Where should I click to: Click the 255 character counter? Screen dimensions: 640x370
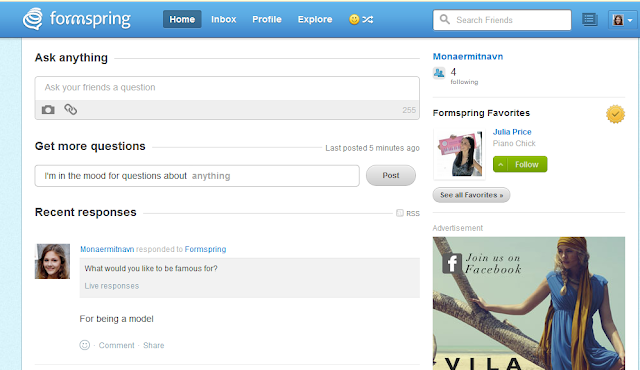[409, 110]
